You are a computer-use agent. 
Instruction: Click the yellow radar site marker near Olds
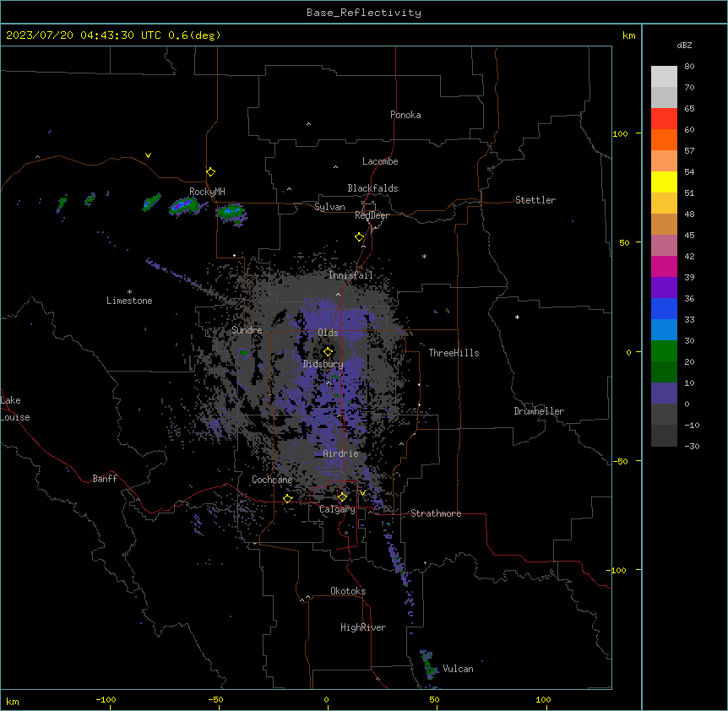pyautogui.click(x=328, y=352)
